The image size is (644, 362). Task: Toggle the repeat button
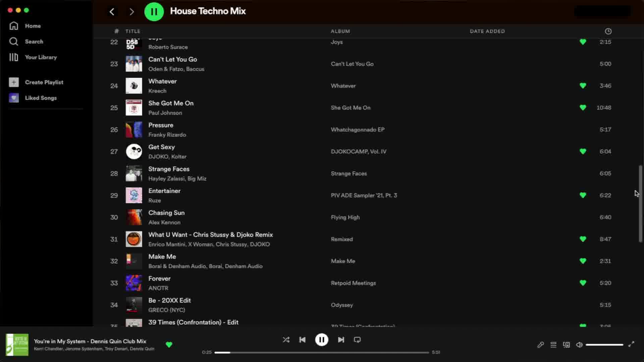[357, 340]
